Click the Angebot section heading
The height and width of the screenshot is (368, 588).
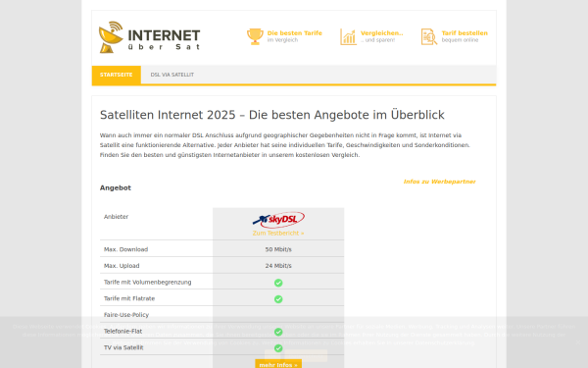pos(116,187)
